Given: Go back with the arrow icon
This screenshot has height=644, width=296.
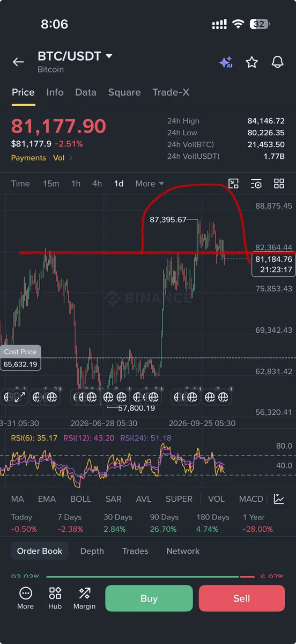Looking at the screenshot, I should pos(18,62).
